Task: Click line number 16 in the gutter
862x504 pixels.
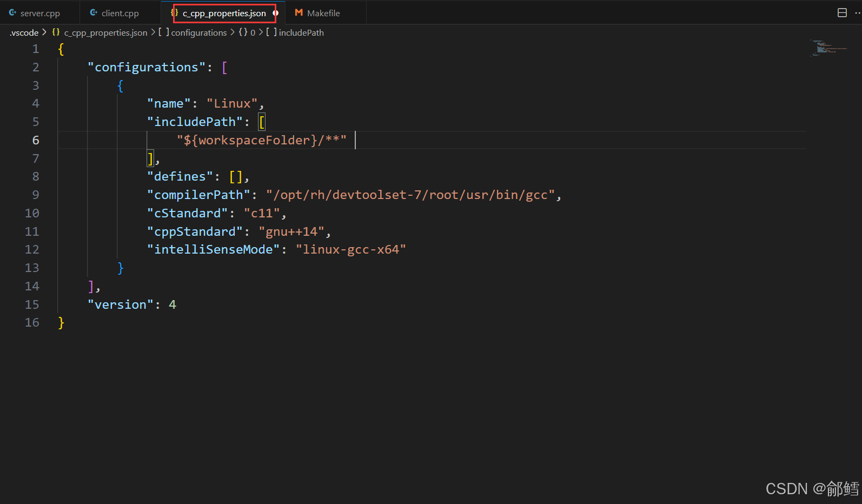Action: pos(32,322)
